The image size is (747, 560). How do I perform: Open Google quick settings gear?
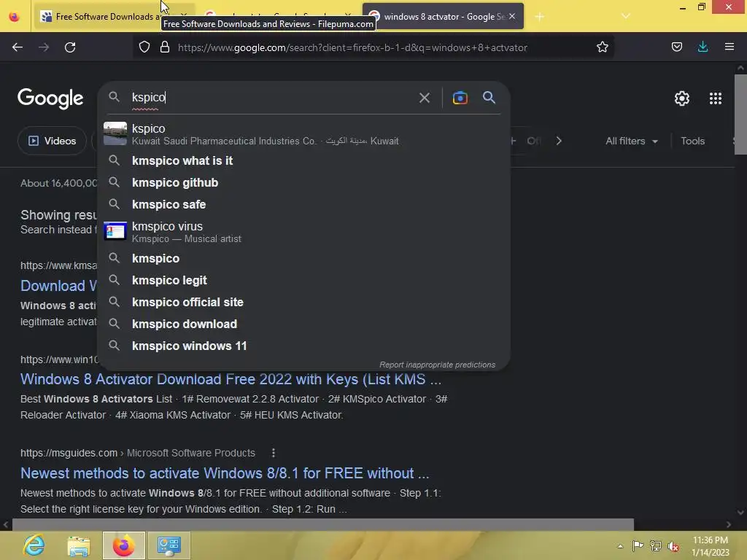tap(682, 98)
